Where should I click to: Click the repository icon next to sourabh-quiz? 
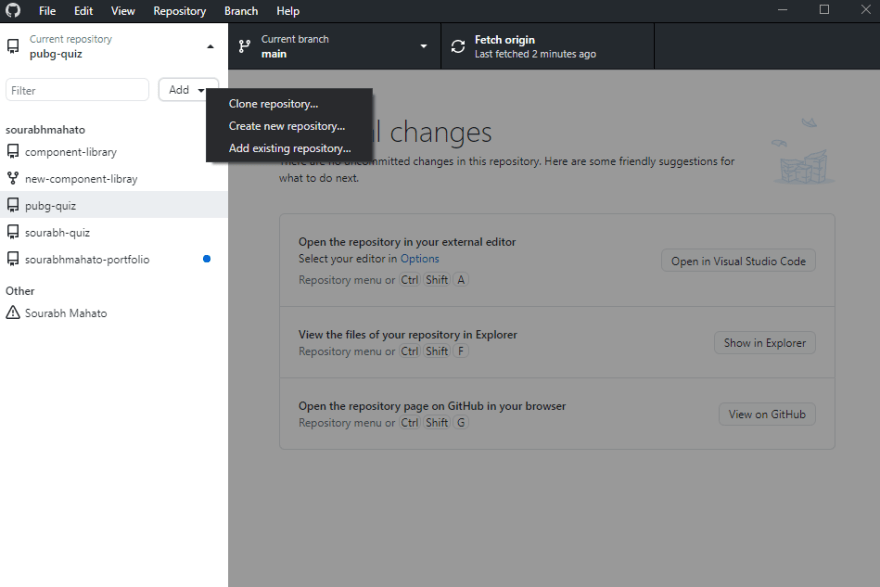pyautogui.click(x=13, y=232)
